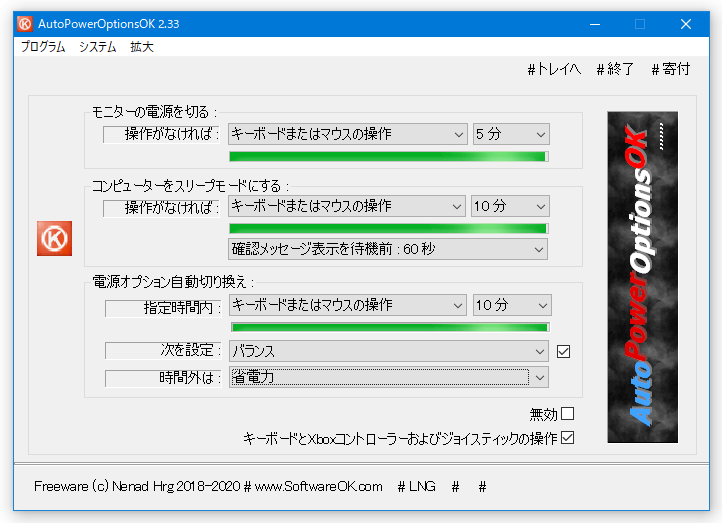
Task: Open 確認メッセージ表示を待機前 60 秒 dropdown
Action: (x=388, y=249)
